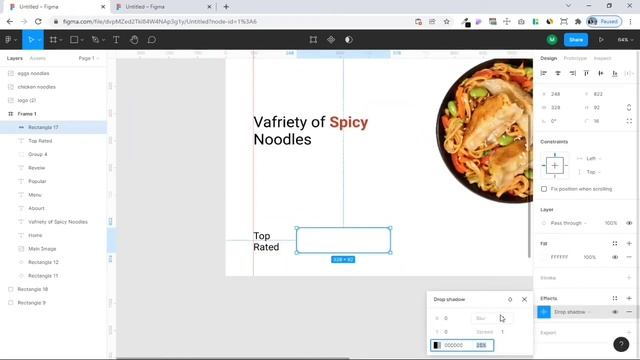The width and height of the screenshot is (640, 360).
Task: Select the Frame tool
Action: tap(53, 40)
